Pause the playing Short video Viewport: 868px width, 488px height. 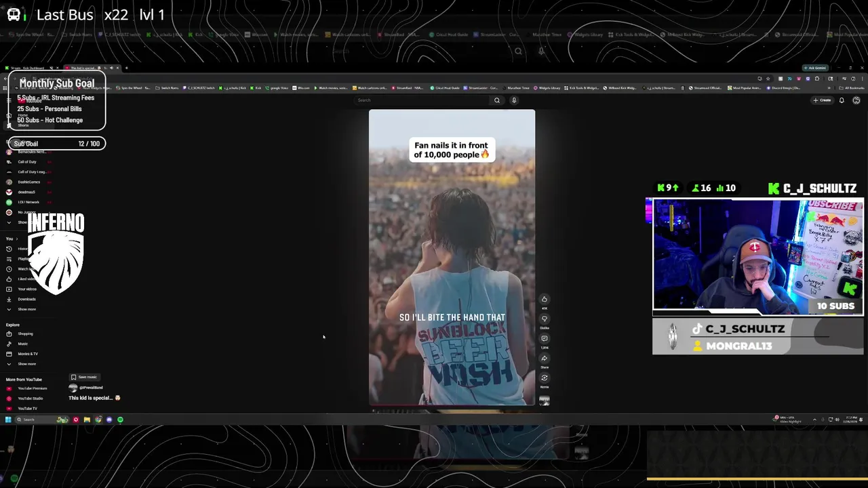pos(452,258)
